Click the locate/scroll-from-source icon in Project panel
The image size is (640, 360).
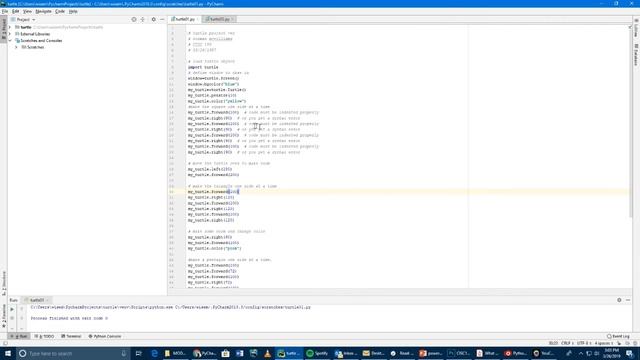[134, 19]
